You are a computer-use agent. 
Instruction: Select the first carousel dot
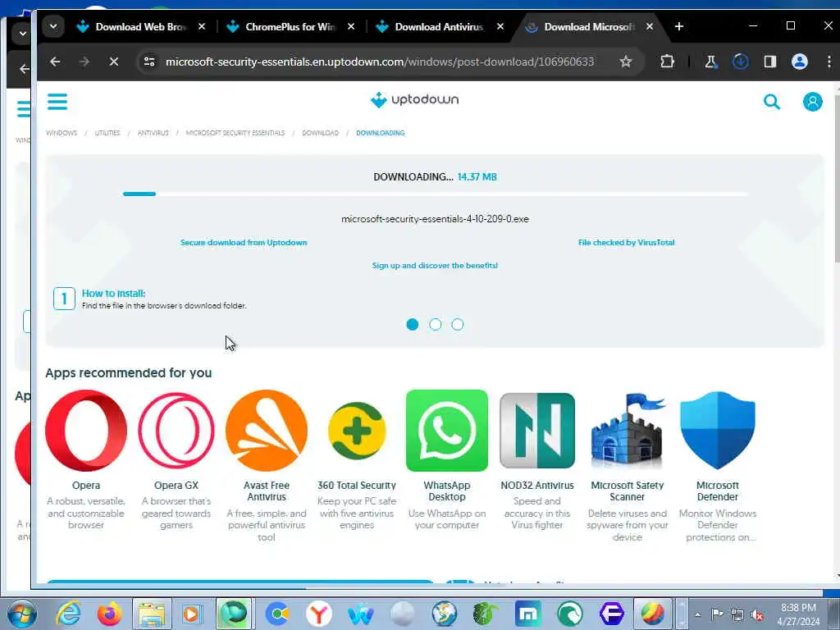[x=412, y=324]
